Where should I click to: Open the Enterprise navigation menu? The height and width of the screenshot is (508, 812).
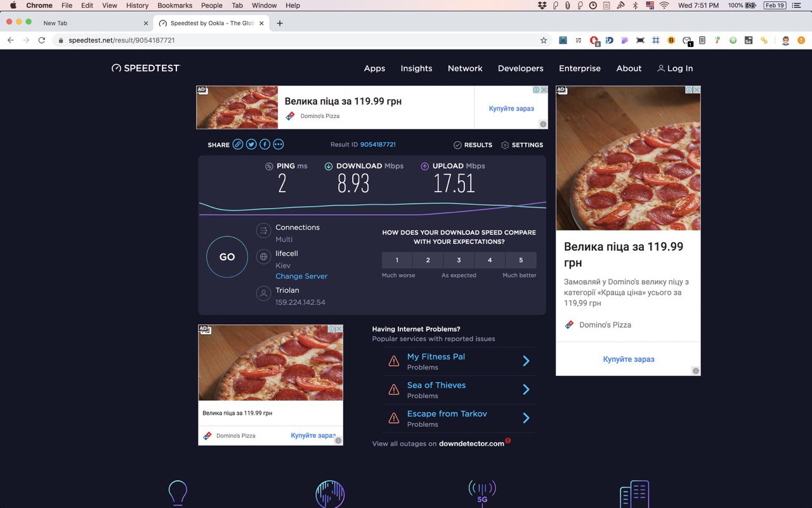coord(580,69)
